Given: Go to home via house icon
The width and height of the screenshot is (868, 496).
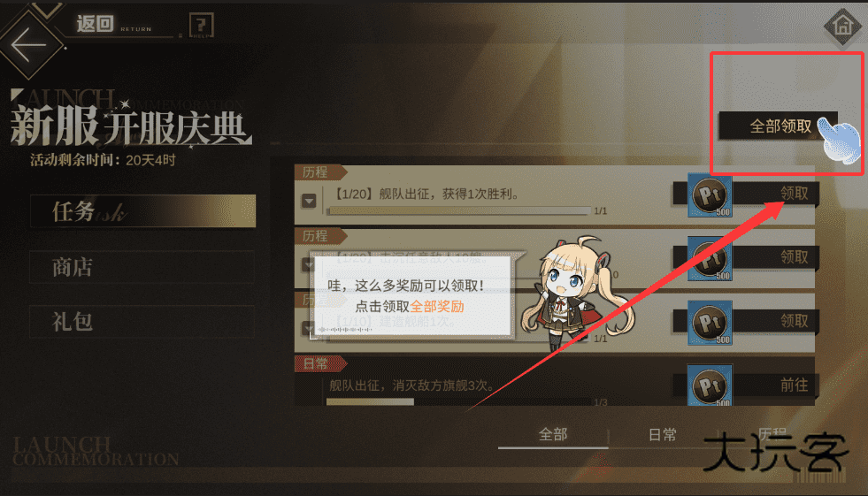Looking at the screenshot, I should pyautogui.click(x=843, y=26).
